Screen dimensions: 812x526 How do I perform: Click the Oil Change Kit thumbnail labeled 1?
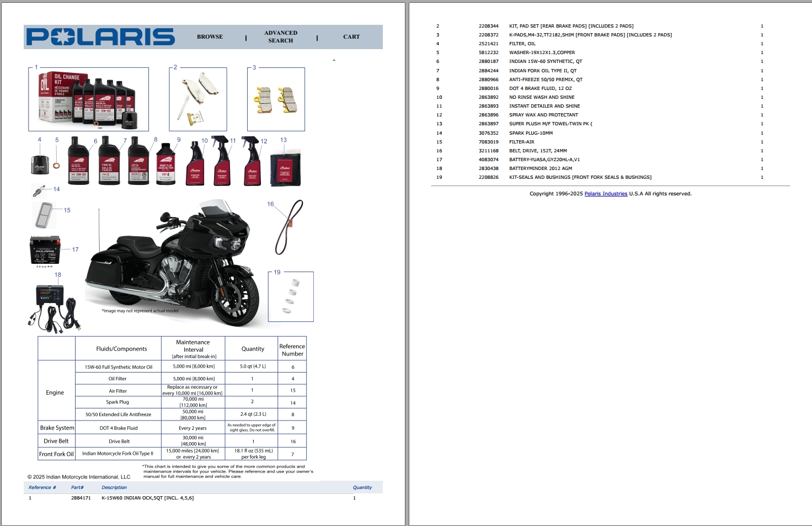[x=88, y=99]
